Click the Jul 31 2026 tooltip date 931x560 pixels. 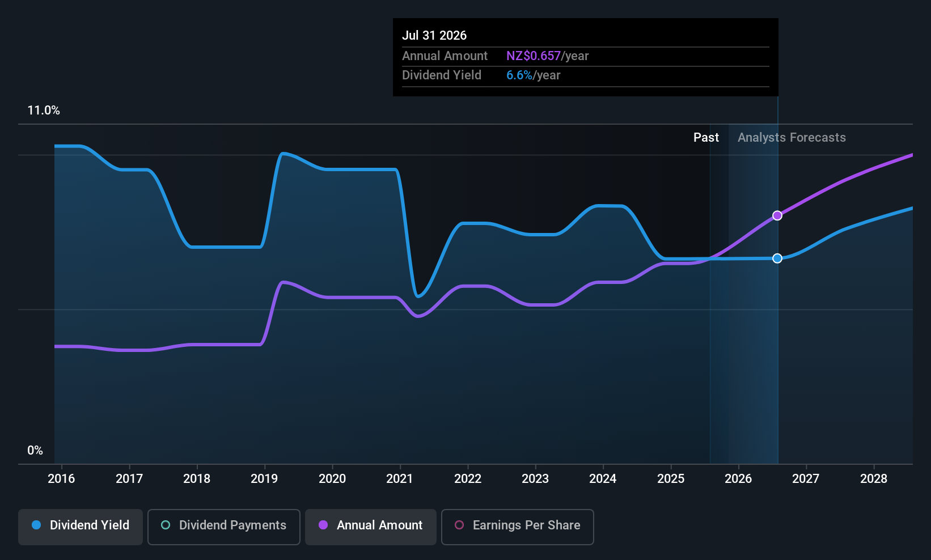tap(434, 36)
